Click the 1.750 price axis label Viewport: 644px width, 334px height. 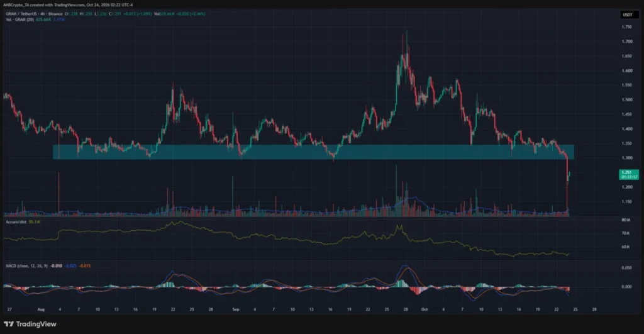pyautogui.click(x=627, y=27)
